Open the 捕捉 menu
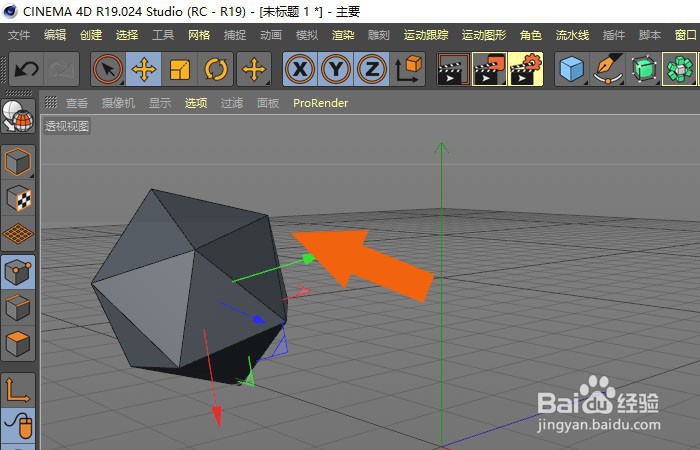Screen dimensions: 700x450 [x=235, y=35]
